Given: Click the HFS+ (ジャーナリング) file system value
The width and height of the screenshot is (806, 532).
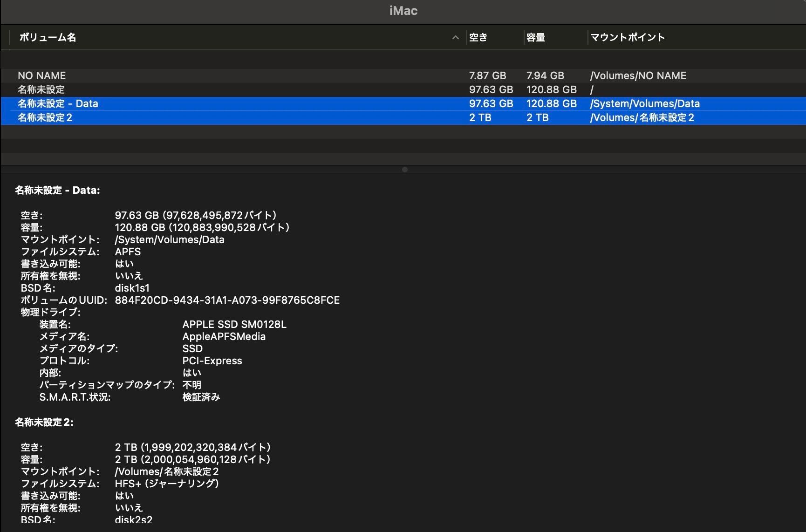Looking at the screenshot, I should point(167,484).
